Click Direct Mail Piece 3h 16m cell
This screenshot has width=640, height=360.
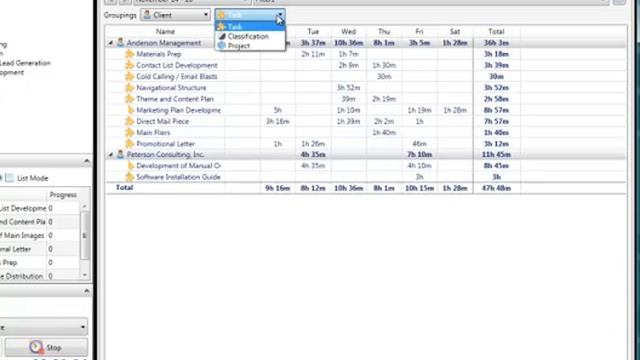click(x=278, y=121)
